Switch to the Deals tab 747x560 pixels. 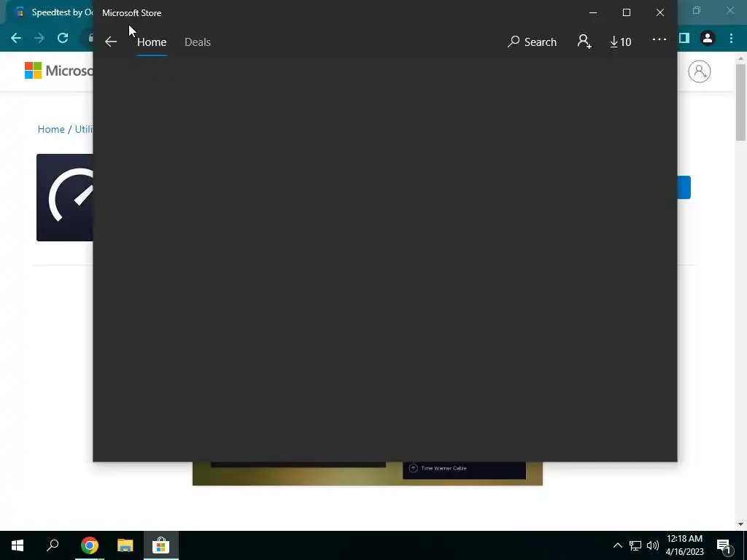[x=197, y=42]
